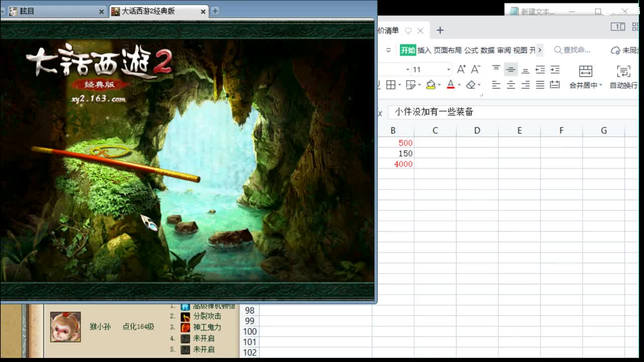
Task: Apply distributed alignment icon
Action: 555,85
